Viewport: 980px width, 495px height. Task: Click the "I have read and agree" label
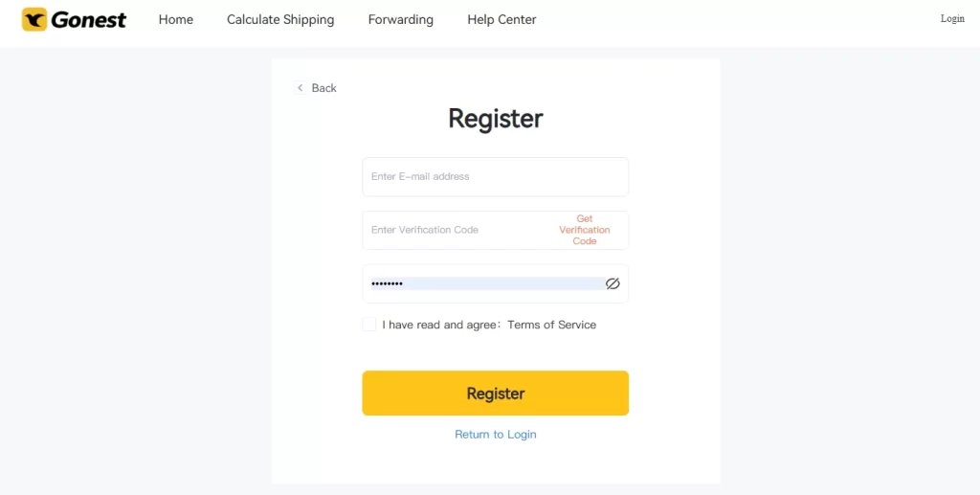point(441,325)
